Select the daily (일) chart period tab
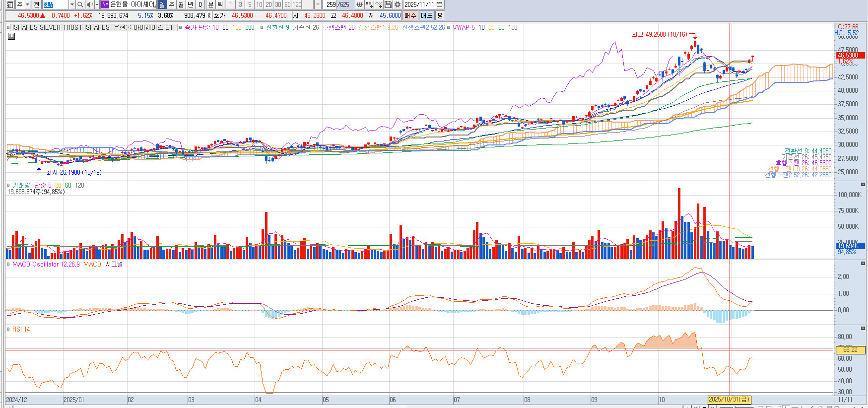This screenshot has height=408, width=868. tap(162, 4)
